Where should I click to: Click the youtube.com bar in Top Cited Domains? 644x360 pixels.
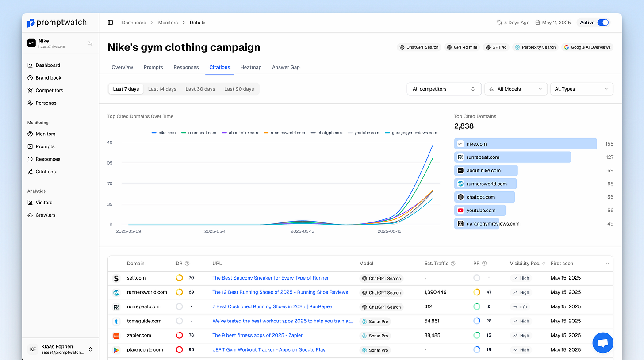pos(480,211)
